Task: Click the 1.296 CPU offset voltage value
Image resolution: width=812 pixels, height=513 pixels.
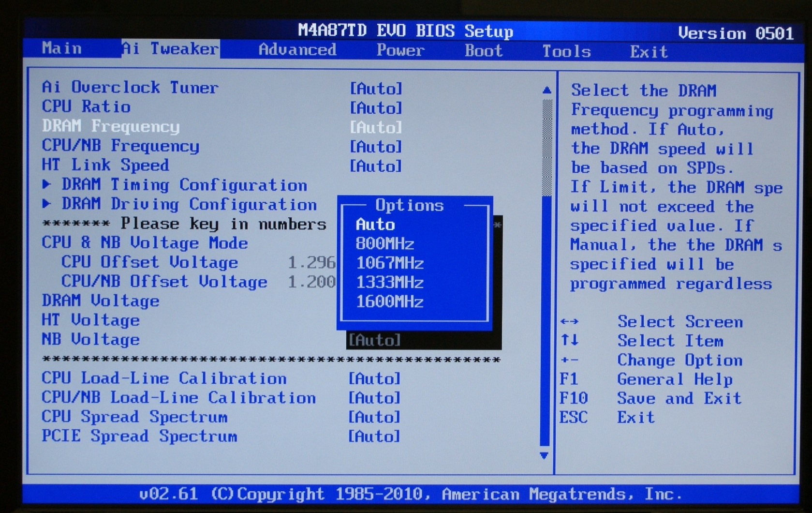Action: point(311,263)
